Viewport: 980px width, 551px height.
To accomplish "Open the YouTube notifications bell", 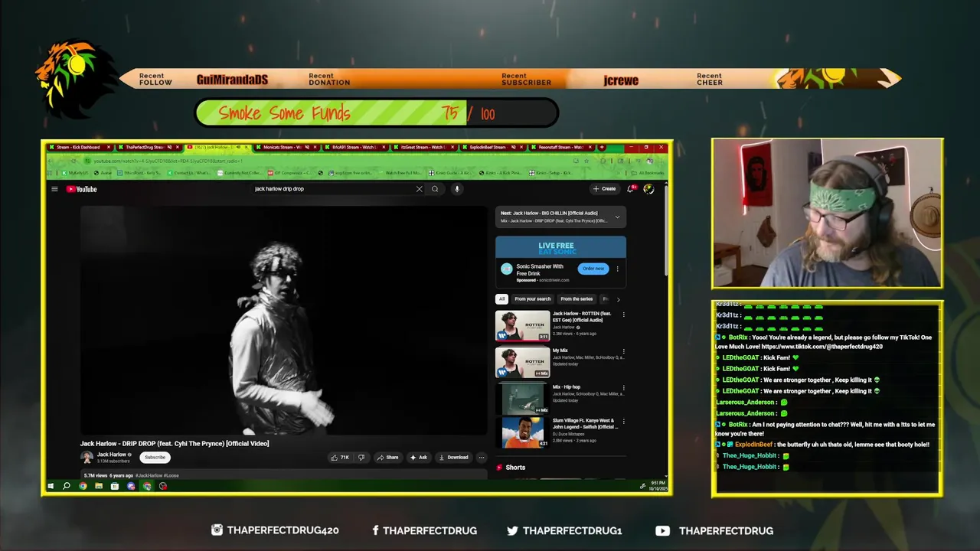I will tap(631, 189).
